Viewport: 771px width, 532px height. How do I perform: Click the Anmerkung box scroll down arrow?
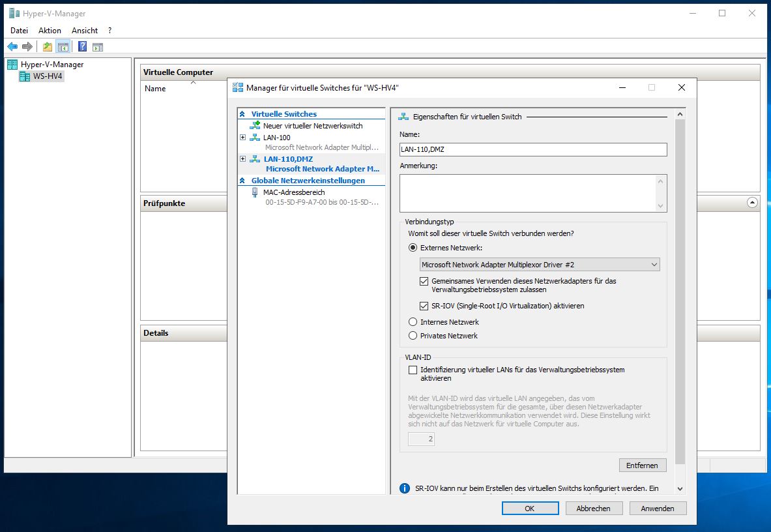point(661,206)
